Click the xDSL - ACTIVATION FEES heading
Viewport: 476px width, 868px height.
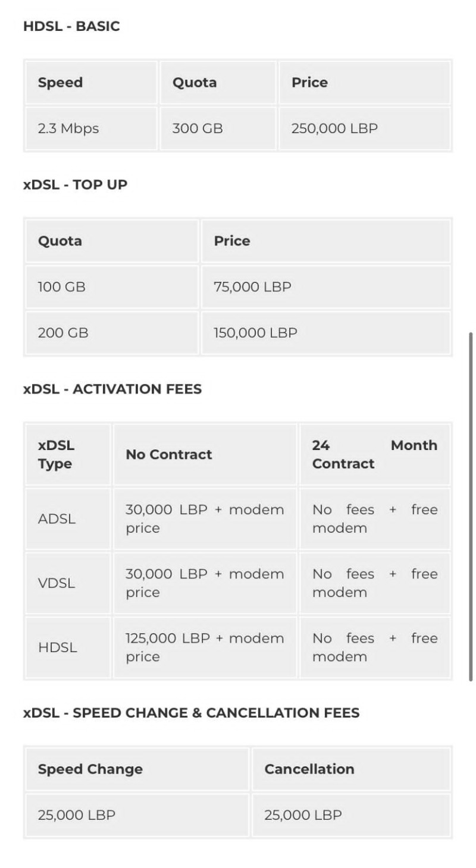coord(112,389)
